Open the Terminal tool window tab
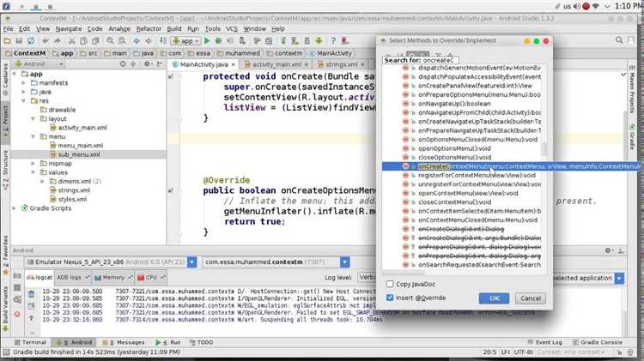This screenshot has height=361, width=644. click(x=30, y=342)
